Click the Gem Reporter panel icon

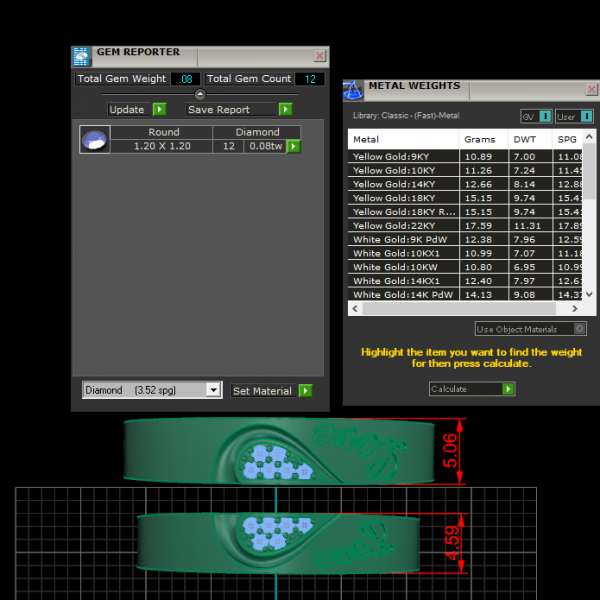click(x=81, y=56)
